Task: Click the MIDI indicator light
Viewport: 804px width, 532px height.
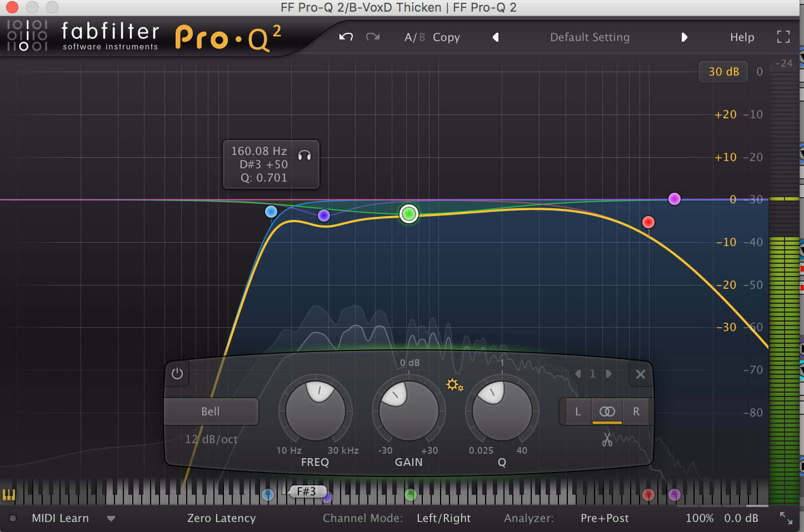Action: [x=12, y=518]
